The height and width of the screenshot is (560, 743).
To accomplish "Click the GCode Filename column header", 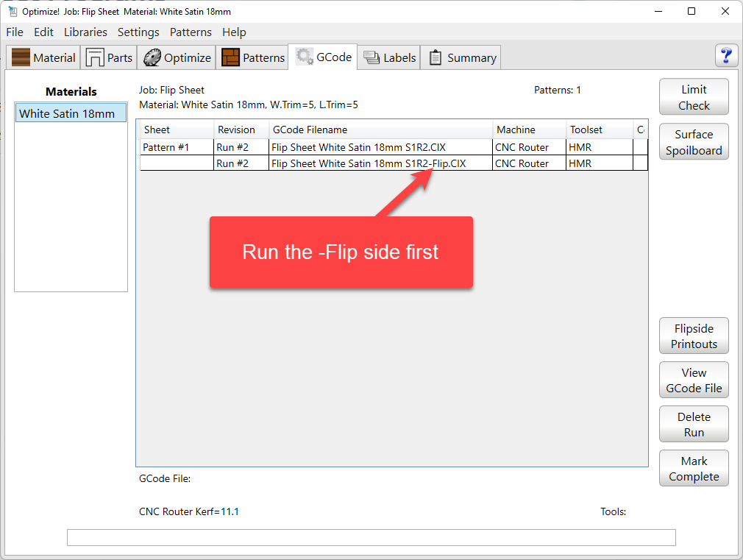I will [x=380, y=130].
